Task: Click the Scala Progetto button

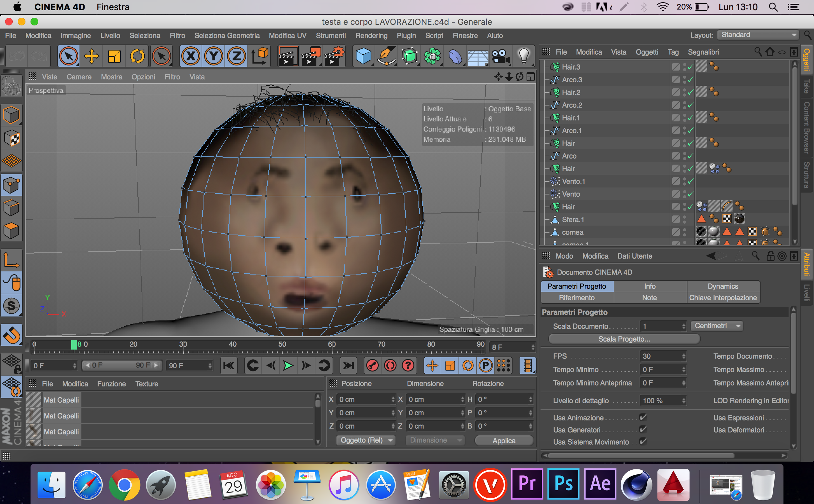Action: (624, 339)
